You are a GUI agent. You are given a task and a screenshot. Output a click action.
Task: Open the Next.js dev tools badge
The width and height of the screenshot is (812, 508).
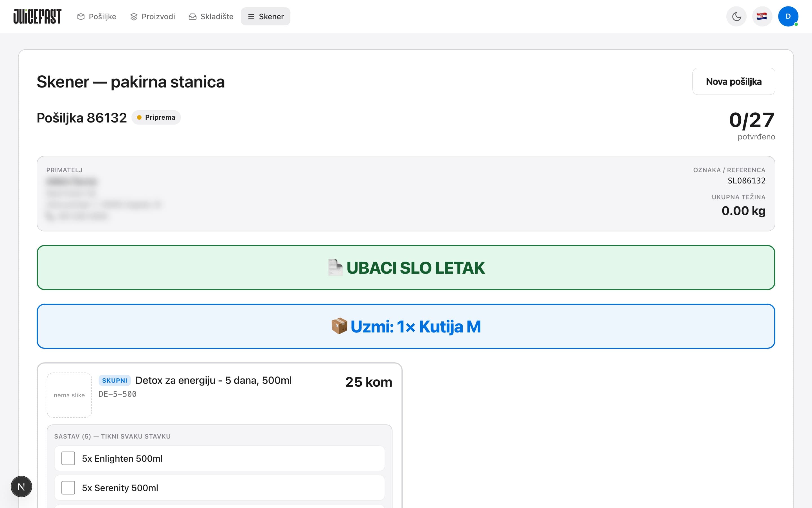pyautogui.click(x=21, y=487)
